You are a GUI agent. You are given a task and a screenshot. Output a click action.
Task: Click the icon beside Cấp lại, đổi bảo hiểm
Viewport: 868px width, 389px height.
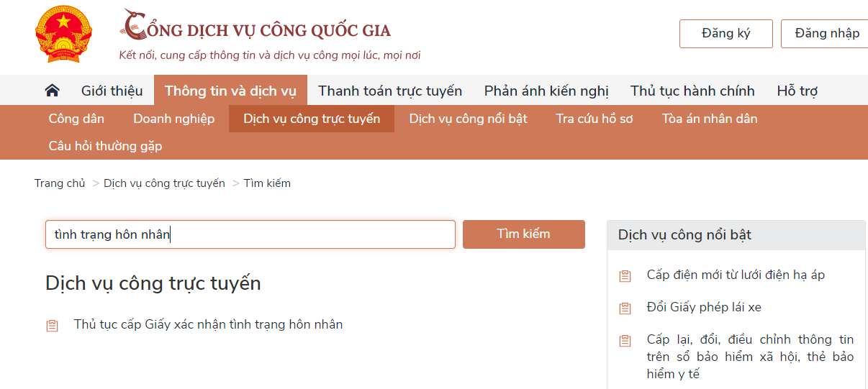point(625,341)
